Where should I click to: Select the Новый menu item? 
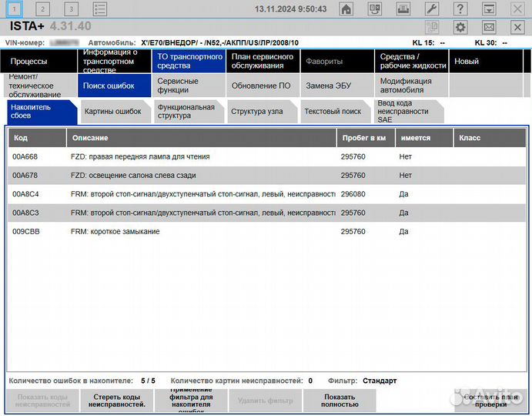click(487, 61)
